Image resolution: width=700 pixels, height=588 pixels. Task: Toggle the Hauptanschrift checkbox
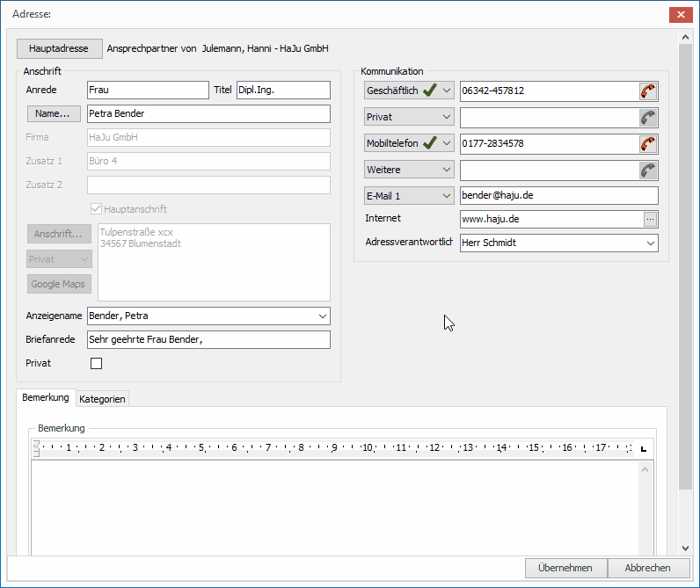click(x=96, y=209)
